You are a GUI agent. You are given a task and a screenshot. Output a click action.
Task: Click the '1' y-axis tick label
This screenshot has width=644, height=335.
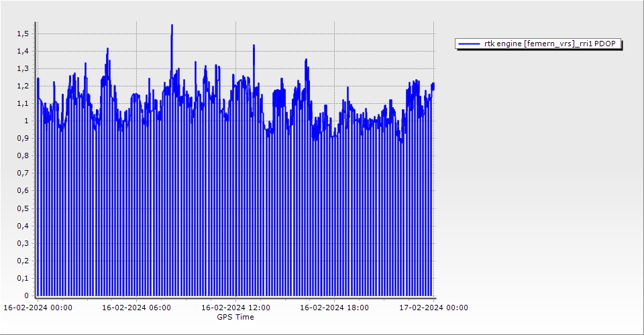point(26,121)
